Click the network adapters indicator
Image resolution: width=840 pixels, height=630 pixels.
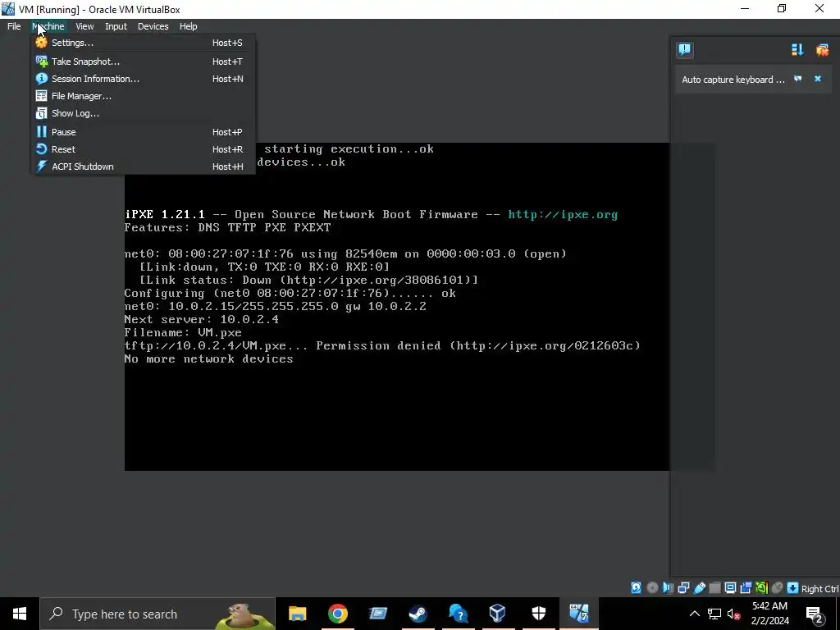(x=683, y=587)
